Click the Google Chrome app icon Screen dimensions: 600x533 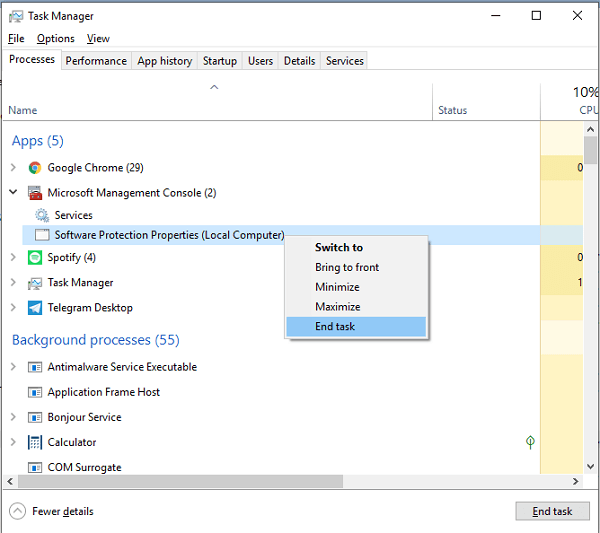[35, 168]
